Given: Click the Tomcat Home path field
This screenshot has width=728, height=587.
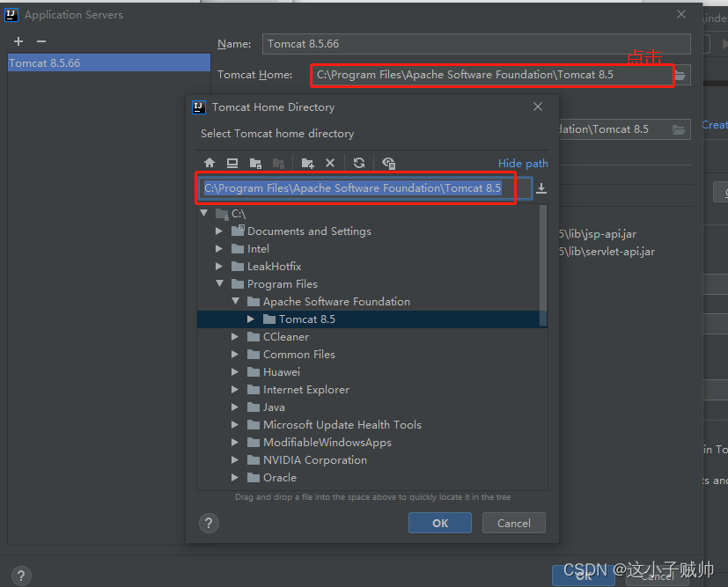Looking at the screenshot, I should pos(492,75).
